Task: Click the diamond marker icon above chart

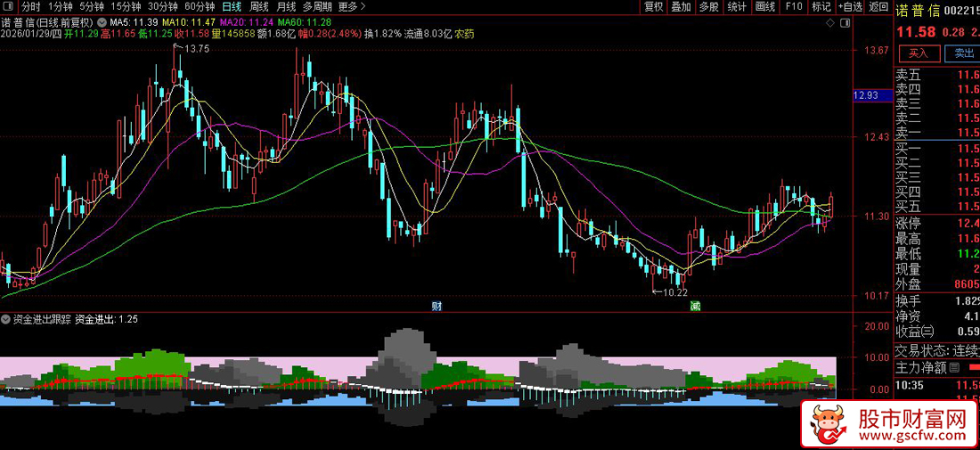Action: coord(830,23)
